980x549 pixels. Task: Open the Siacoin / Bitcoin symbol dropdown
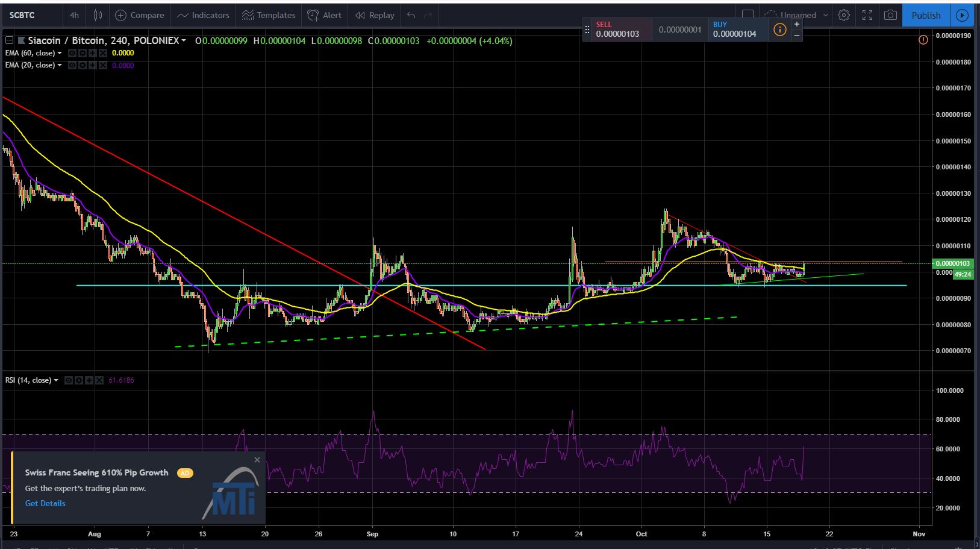pos(184,40)
